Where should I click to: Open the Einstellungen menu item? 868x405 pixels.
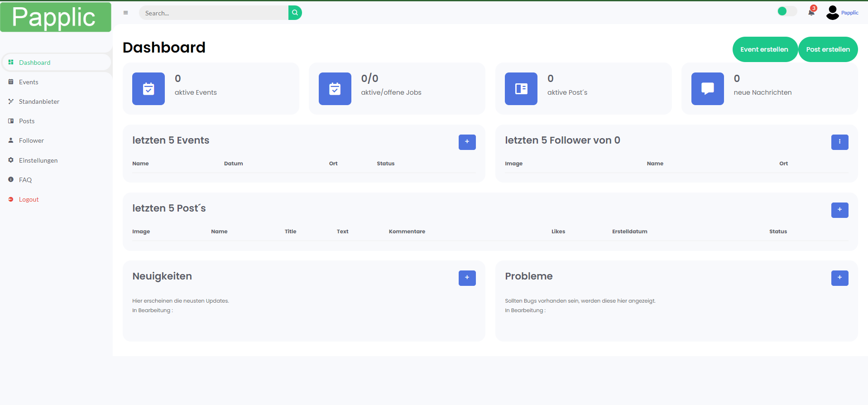click(57, 160)
